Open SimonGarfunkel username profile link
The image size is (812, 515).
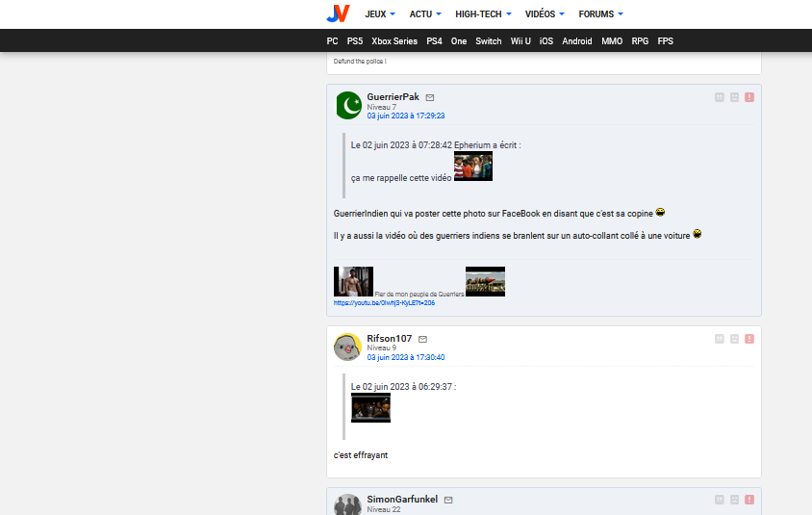click(x=402, y=499)
